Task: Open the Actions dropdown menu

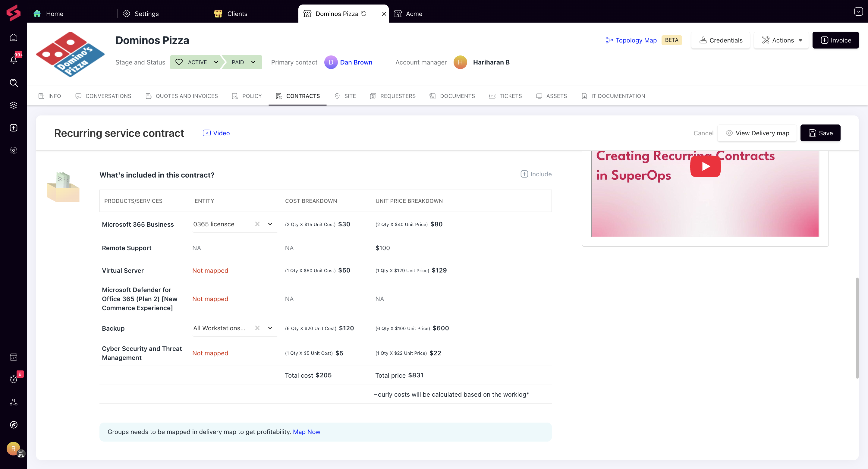Action: [781, 40]
